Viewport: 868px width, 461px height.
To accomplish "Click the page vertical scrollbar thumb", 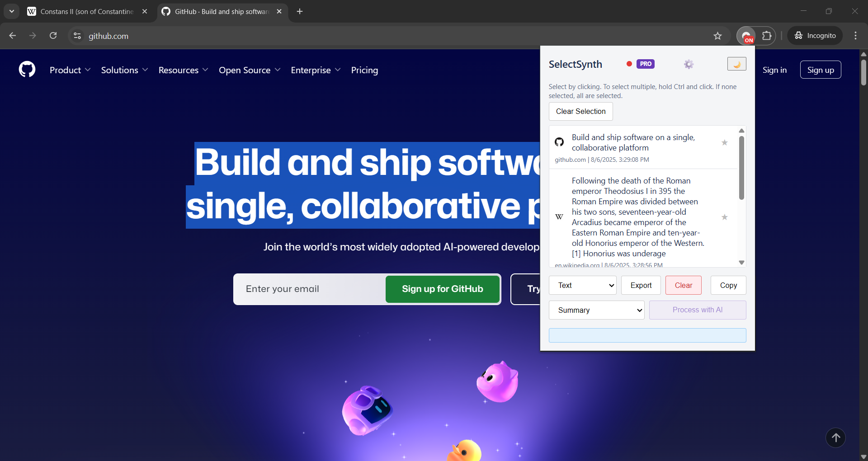I will coord(863,72).
